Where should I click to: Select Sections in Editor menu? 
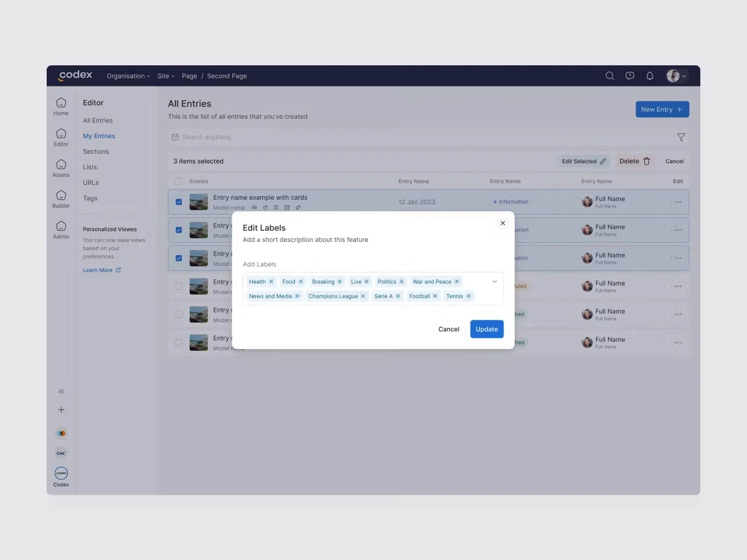pos(96,151)
